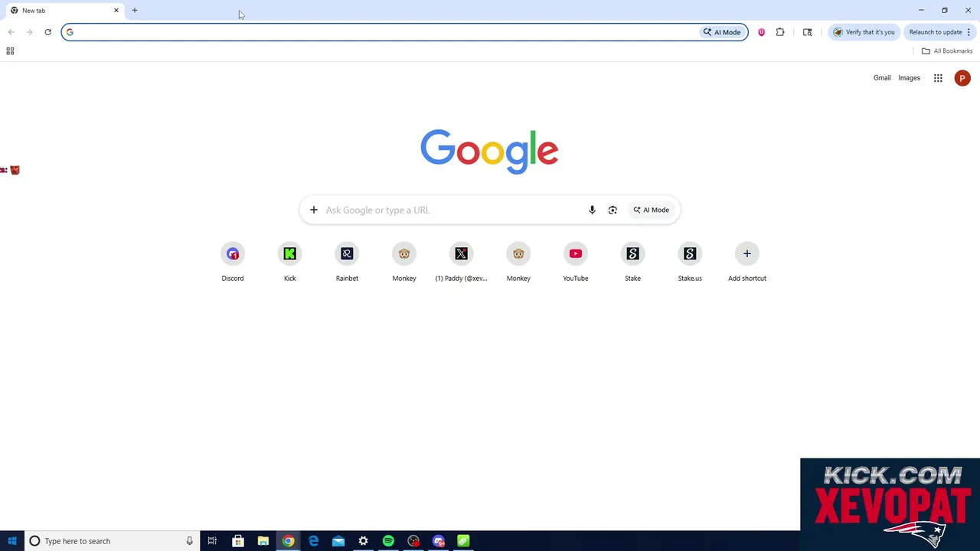
Task: Open the Stake shortcut tile
Action: pos(632,262)
